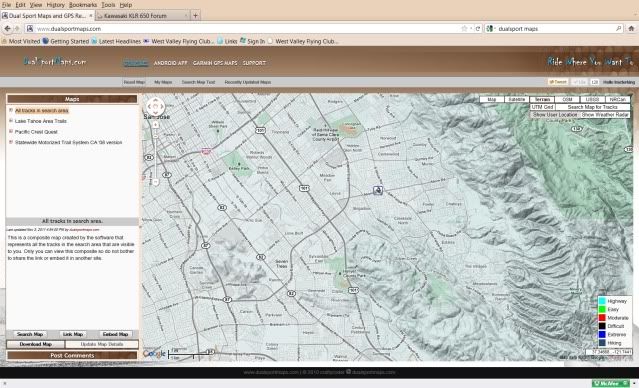This screenshot has width=639, height=388.
Task: Toggle the UTM Grid overlay
Action: tap(542, 107)
